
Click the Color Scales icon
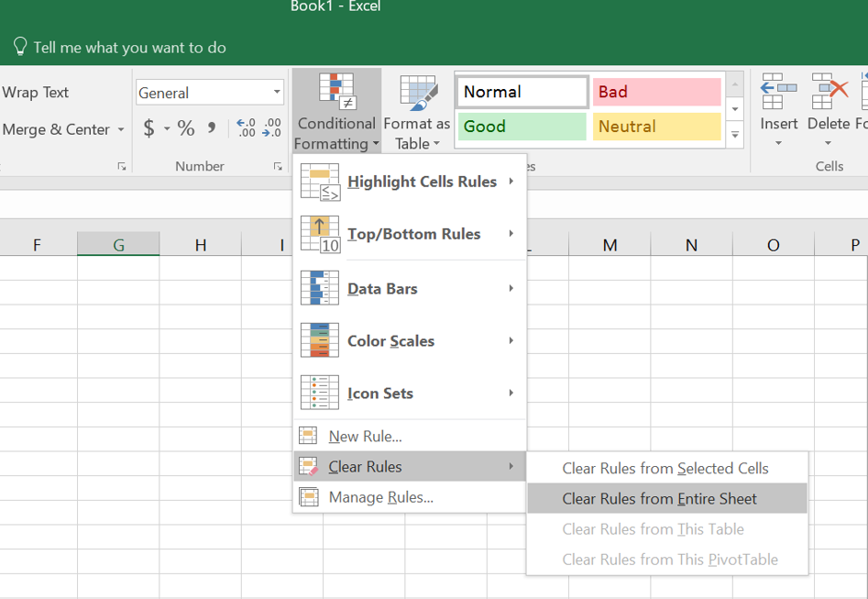tap(319, 340)
